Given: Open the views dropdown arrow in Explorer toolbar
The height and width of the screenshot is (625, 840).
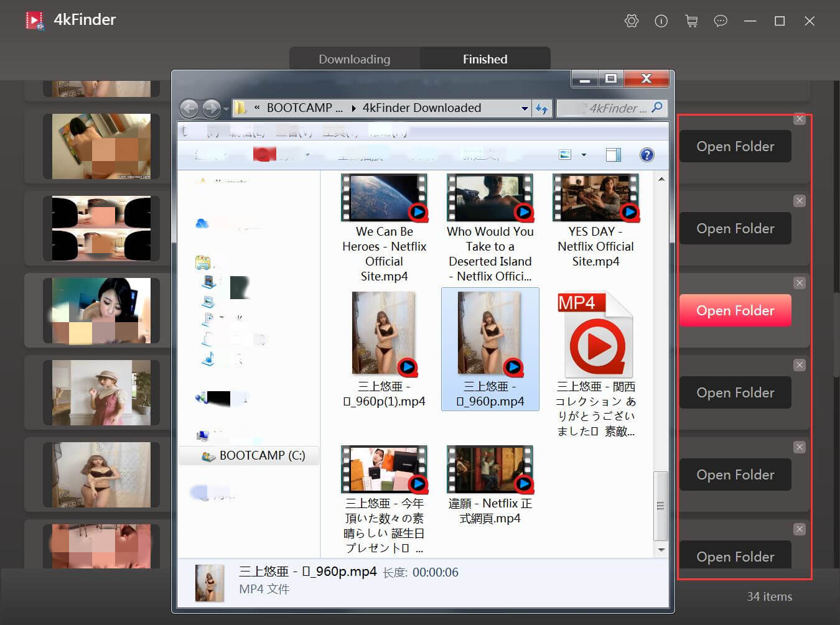Looking at the screenshot, I should [x=582, y=154].
